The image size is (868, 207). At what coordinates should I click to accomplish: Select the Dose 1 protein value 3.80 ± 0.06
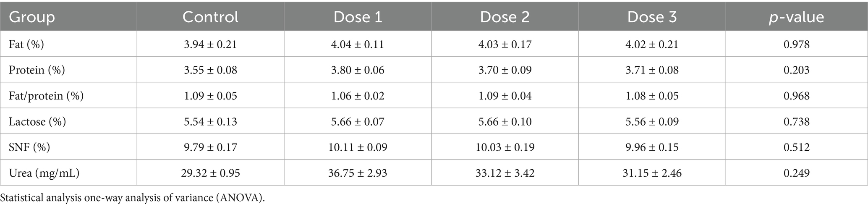point(358,70)
